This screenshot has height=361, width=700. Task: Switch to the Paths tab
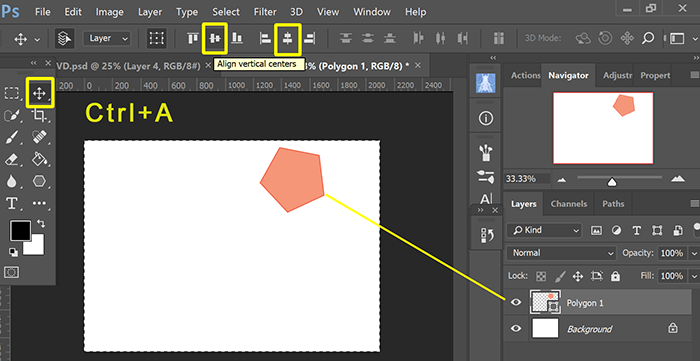tap(613, 203)
